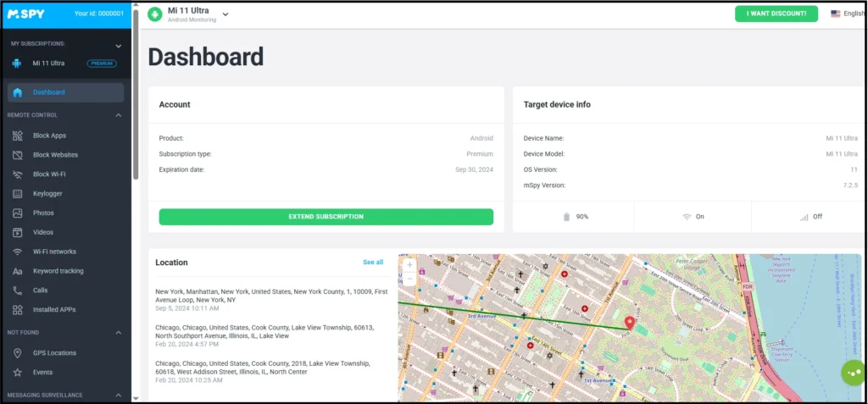Open Keyword tracking menu item
This screenshot has height=404, width=868.
(58, 271)
